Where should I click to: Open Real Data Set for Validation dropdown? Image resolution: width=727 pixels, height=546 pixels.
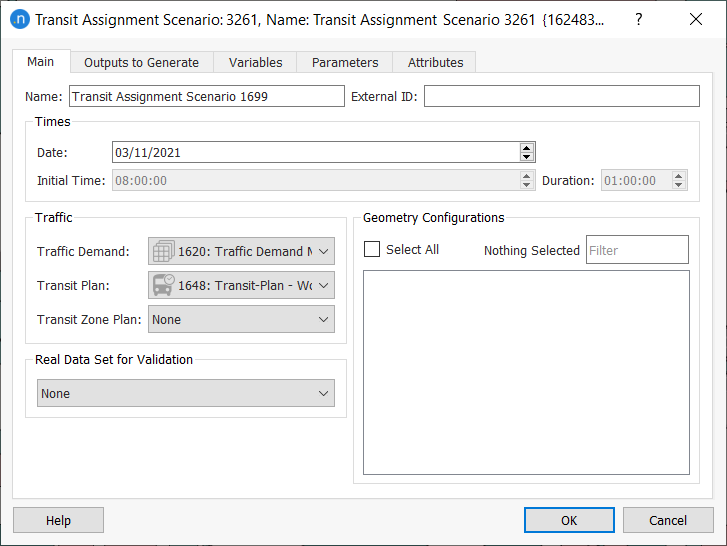(185, 393)
